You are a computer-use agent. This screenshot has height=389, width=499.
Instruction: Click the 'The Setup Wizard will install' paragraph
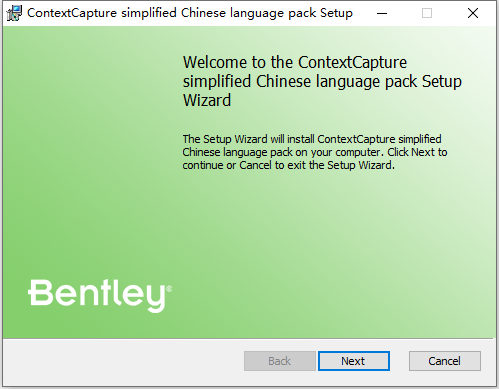click(x=315, y=152)
